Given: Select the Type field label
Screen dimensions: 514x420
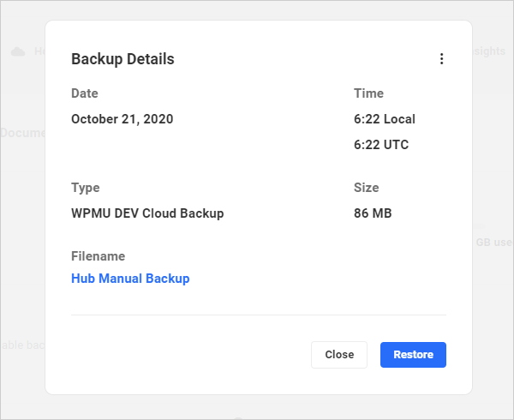Looking at the screenshot, I should coord(86,188).
